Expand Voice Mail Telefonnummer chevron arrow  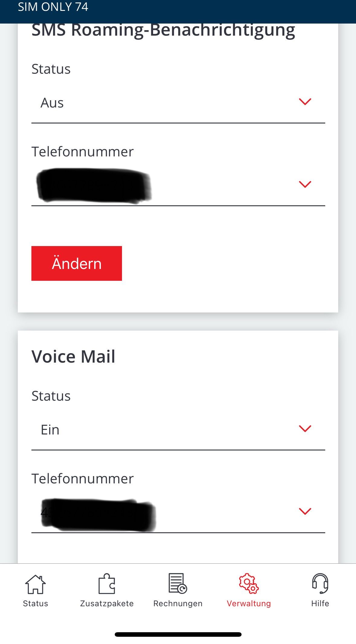pyautogui.click(x=305, y=511)
